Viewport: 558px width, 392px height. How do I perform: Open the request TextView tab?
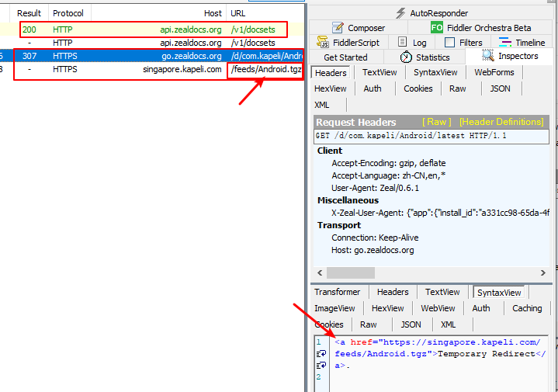click(x=380, y=72)
